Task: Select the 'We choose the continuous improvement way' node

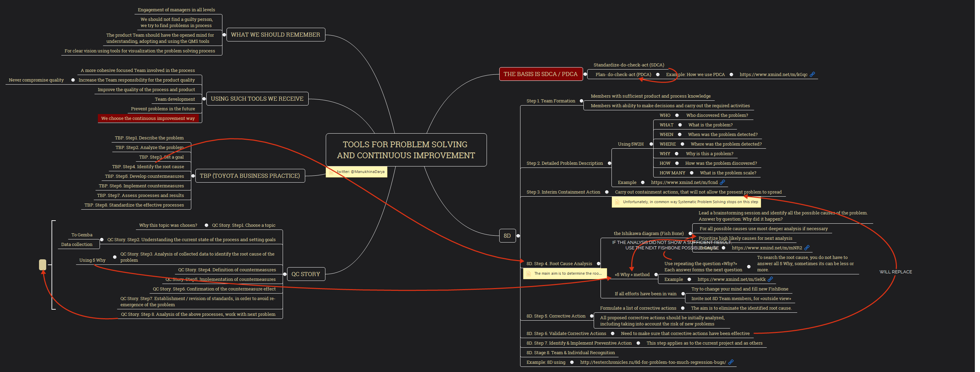Action: [x=149, y=118]
